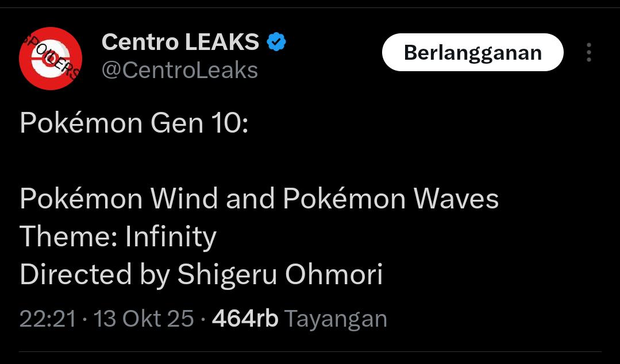The image size is (620, 364).
Task: Open the three-dot more options menu
Action: (x=588, y=52)
